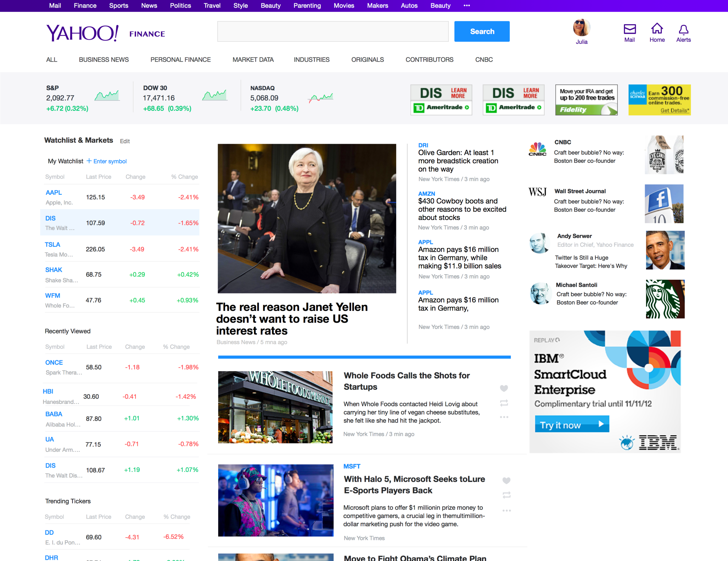Screen dimensions: 728x561
Task: Open the Mail envelope icon
Action: [629, 29]
